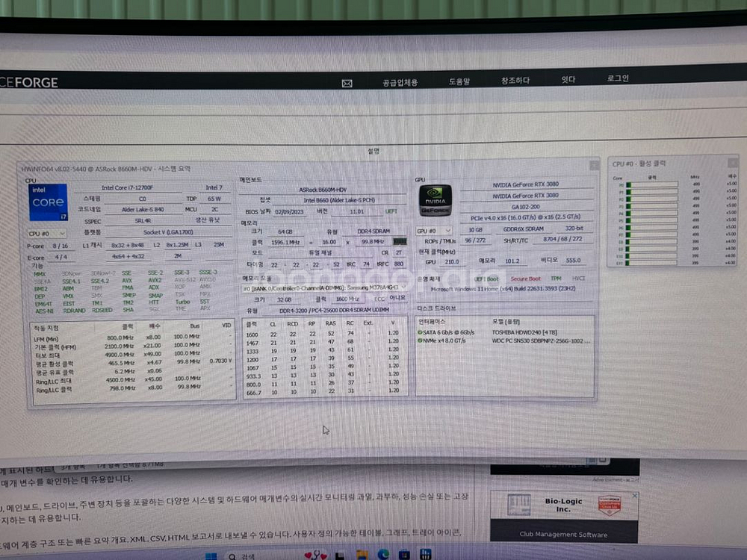Select the ASRock B660M-HDV motherboard field
The width and height of the screenshot is (747, 560).
point(323,190)
